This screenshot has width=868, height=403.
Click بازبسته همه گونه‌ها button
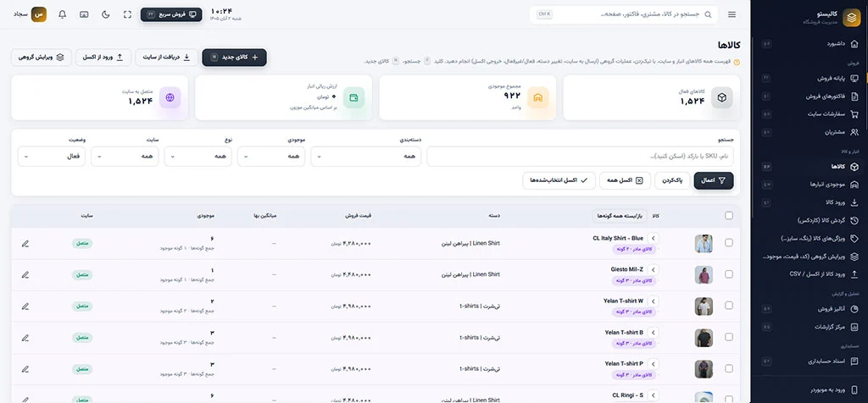[x=620, y=216]
